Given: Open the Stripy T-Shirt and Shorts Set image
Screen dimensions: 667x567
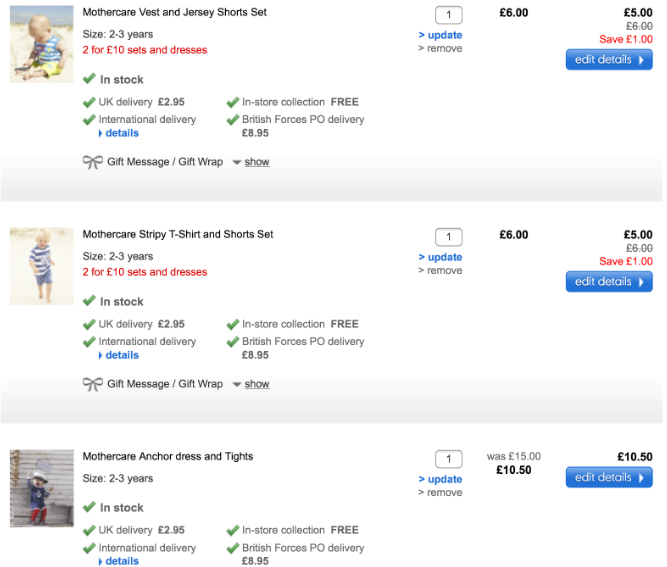Looking at the screenshot, I should [x=42, y=265].
